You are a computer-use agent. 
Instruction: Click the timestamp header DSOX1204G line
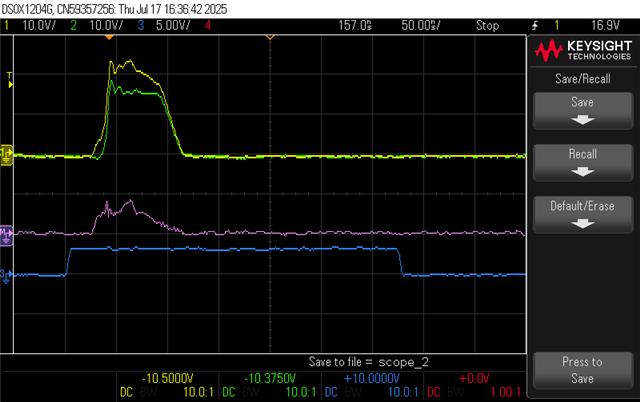coord(114,9)
